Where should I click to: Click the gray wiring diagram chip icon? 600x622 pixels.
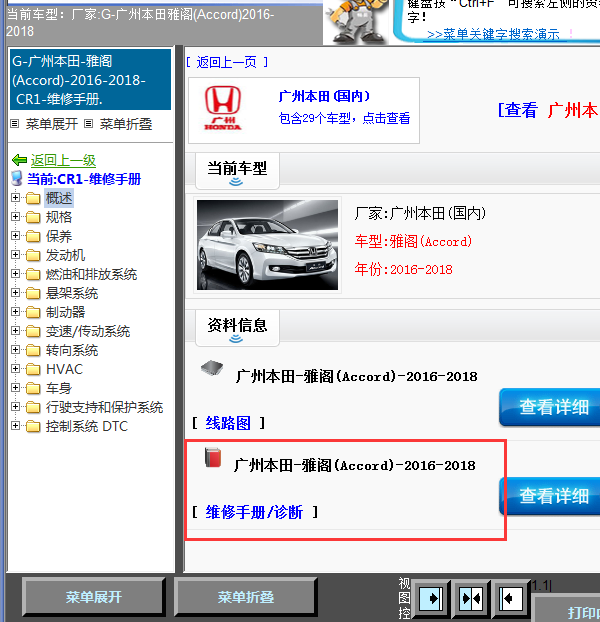212,368
